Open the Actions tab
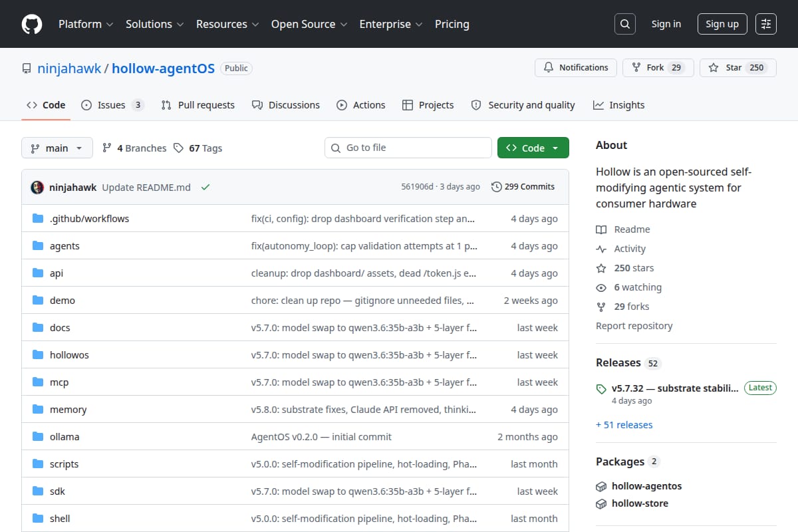This screenshot has height=532, width=798. point(361,105)
